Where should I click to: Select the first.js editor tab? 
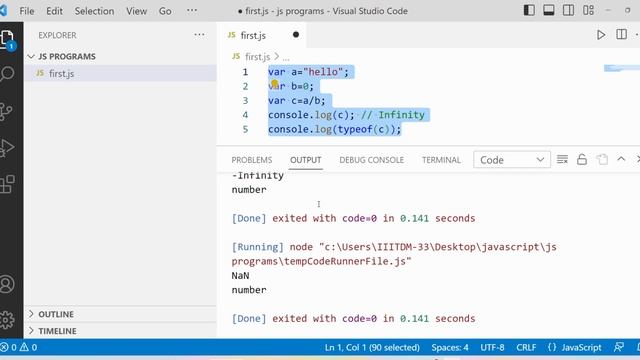[261, 36]
